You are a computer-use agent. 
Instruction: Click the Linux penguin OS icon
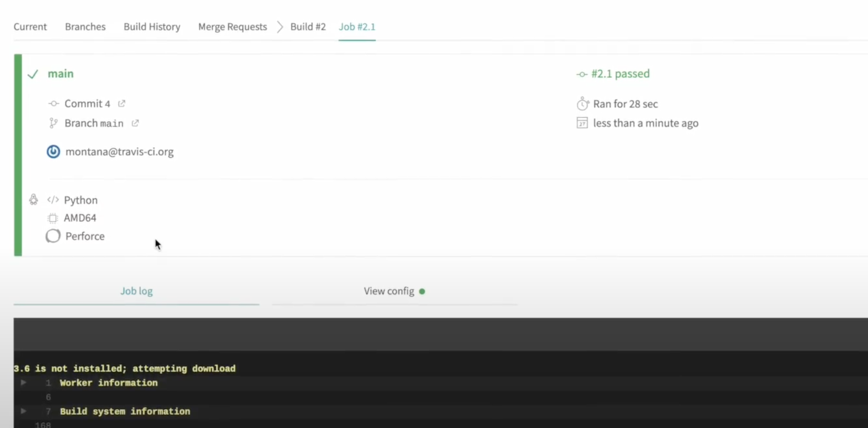[33, 199]
